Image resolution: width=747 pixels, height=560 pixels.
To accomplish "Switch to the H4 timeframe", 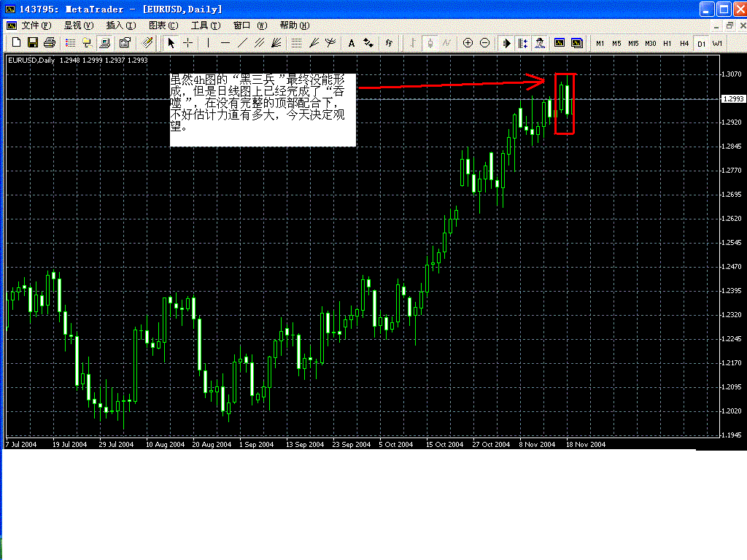I will tap(684, 43).
